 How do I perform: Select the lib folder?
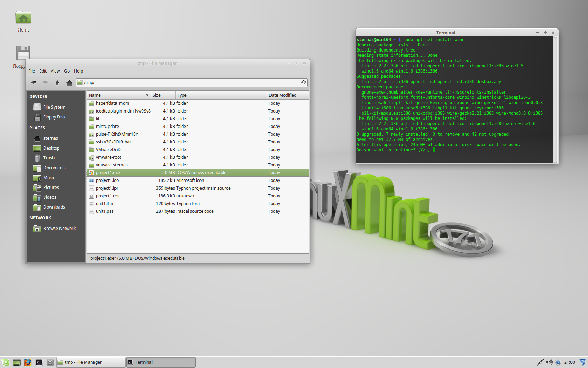pos(198,118)
